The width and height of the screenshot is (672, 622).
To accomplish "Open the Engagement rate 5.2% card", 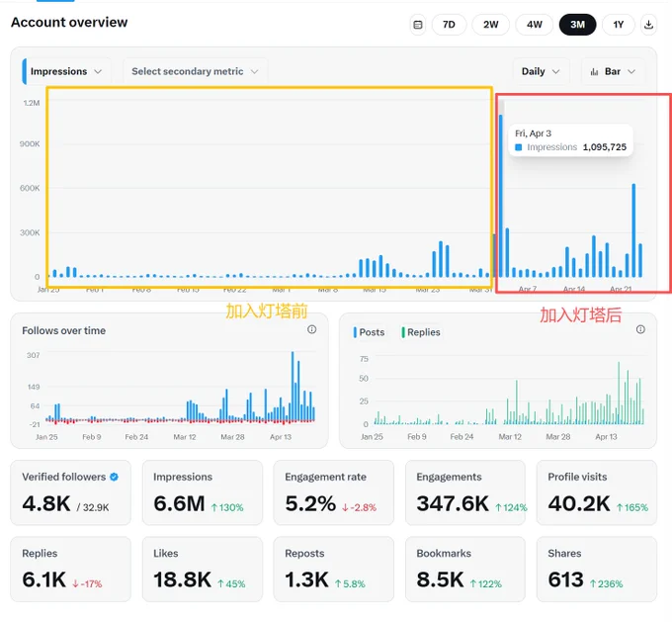I will pos(333,492).
